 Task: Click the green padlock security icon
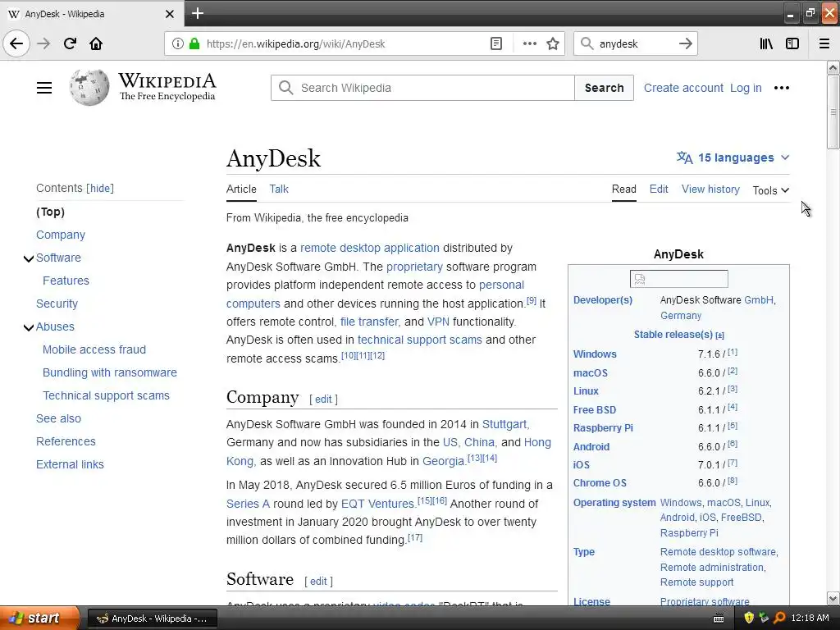tap(194, 44)
